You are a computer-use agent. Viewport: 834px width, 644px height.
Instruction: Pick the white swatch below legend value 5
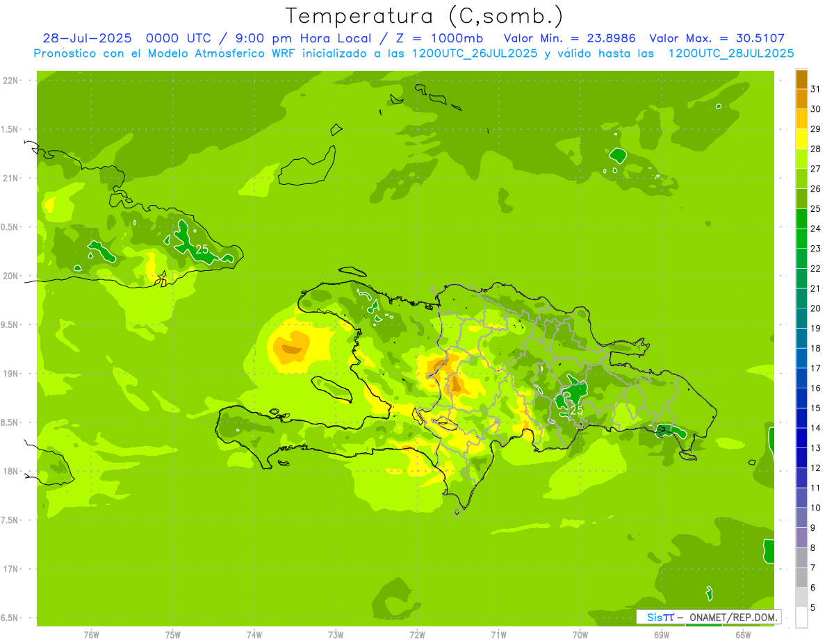[801, 618]
